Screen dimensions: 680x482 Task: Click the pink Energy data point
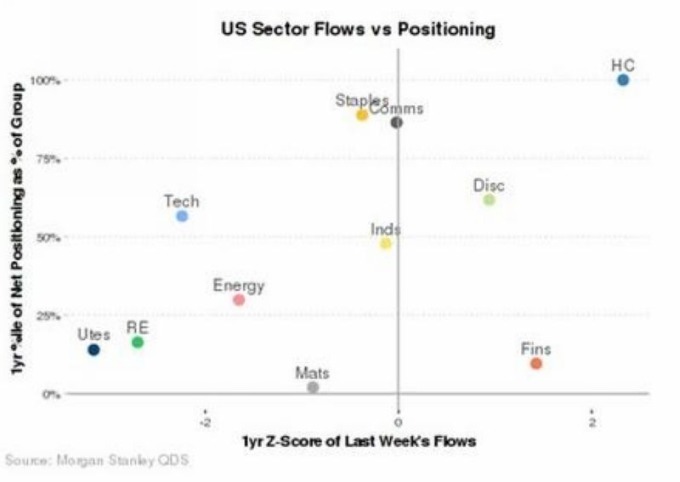(239, 300)
